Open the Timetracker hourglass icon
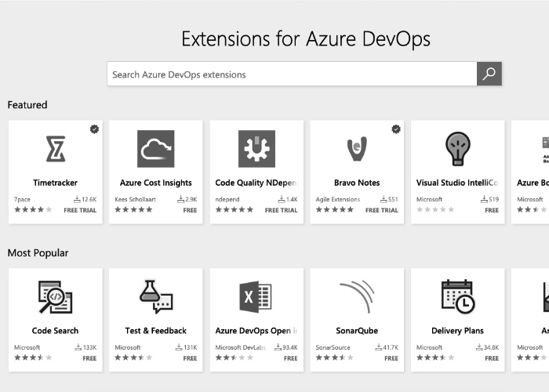The height and width of the screenshot is (392, 549). (x=55, y=148)
